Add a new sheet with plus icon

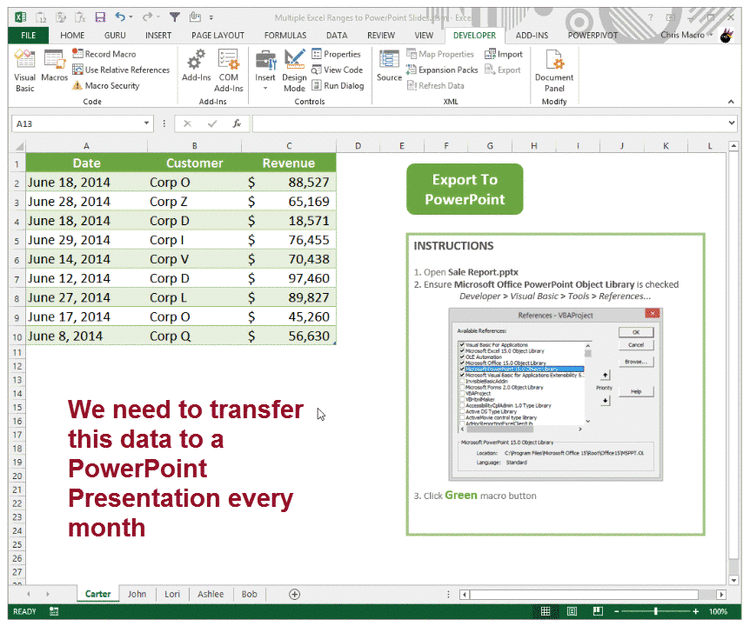click(x=294, y=594)
